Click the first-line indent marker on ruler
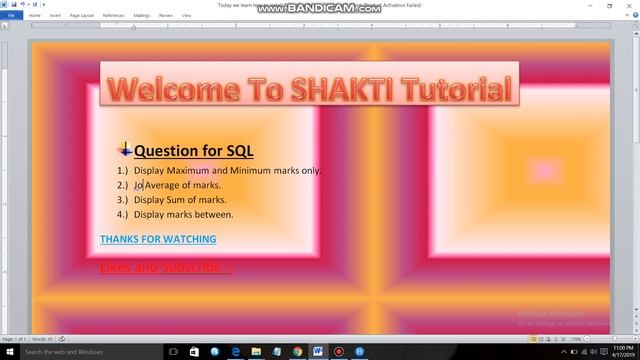This screenshot has height=360, width=640. pyautogui.click(x=117, y=23)
